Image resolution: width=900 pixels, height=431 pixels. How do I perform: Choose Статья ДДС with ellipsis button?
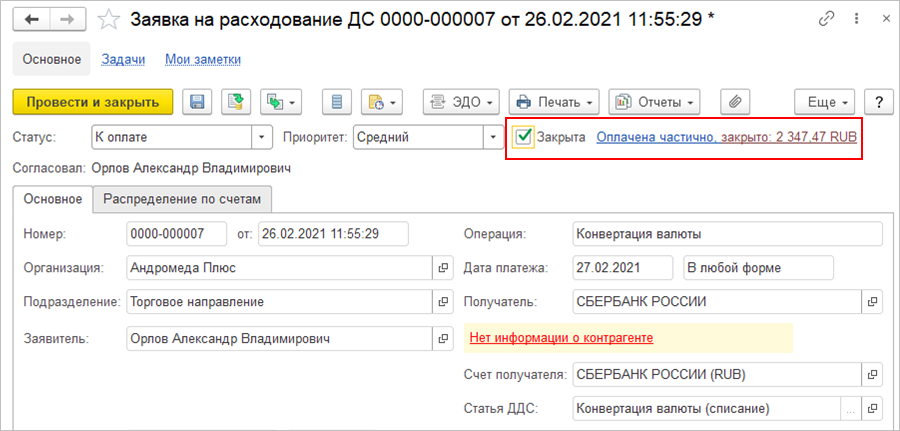pos(851,409)
